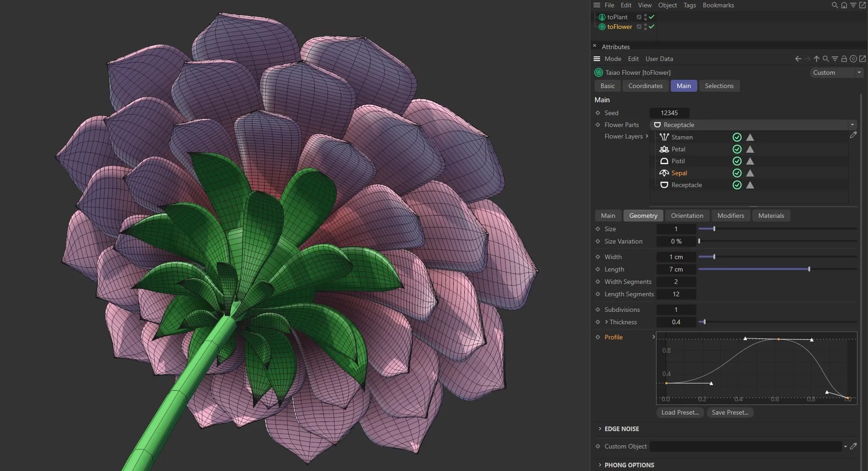868x471 pixels.
Task: Open the Custom preset dropdown
Action: click(x=858, y=72)
